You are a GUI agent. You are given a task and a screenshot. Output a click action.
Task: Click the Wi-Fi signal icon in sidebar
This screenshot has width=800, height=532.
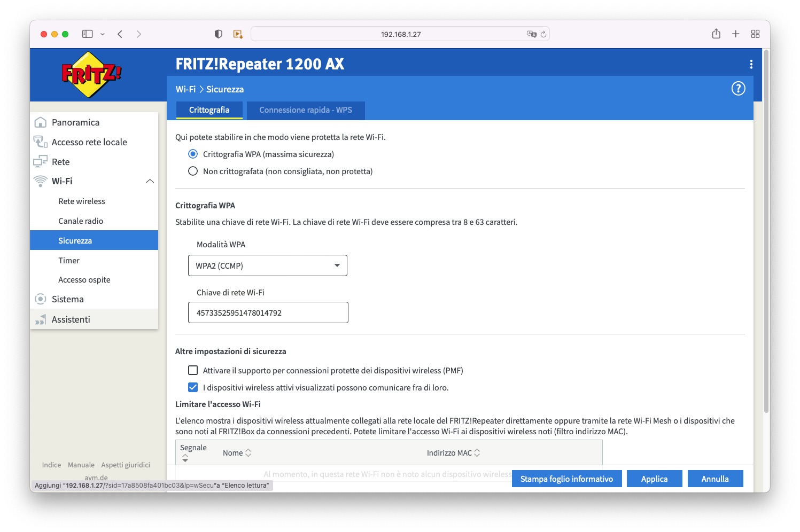pyautogui.click(x=40, y=181)
